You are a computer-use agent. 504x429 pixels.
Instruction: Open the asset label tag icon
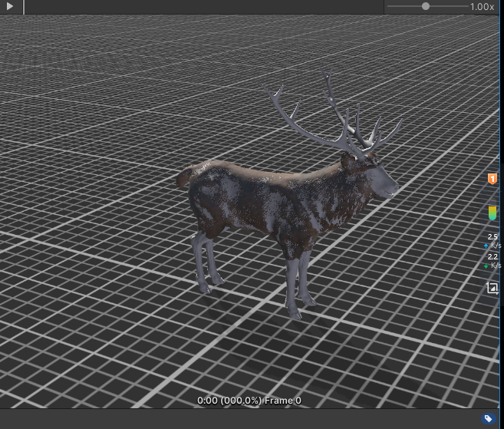pos(488,418)
